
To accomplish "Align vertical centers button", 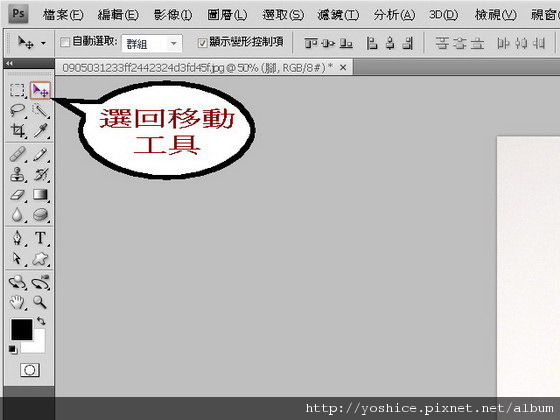I will click(x=328, y=44).
